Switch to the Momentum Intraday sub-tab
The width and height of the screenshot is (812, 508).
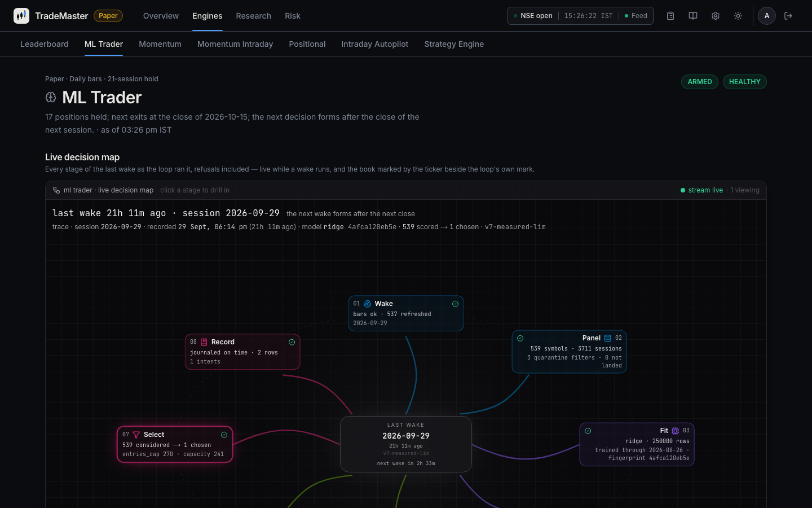235,44
